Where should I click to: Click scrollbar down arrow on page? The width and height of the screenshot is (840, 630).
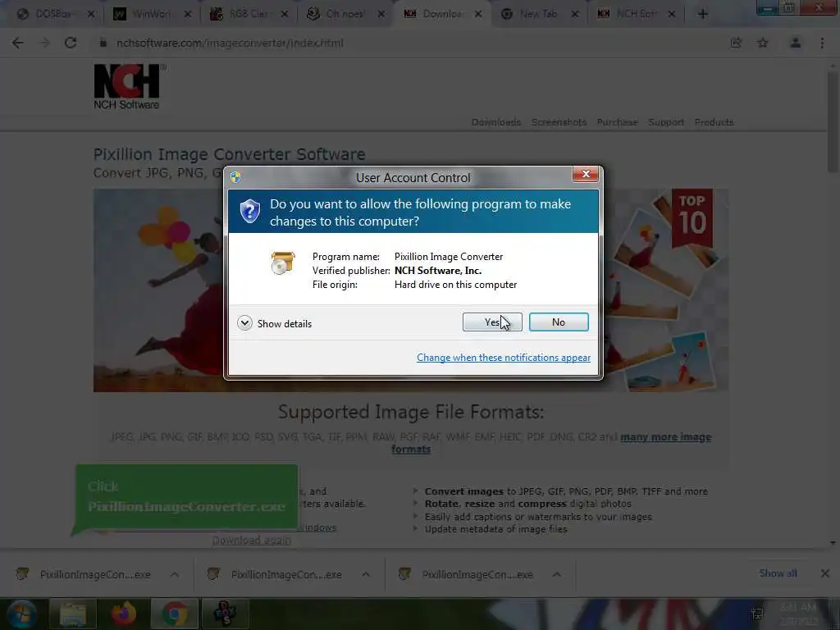click(833, 543)
